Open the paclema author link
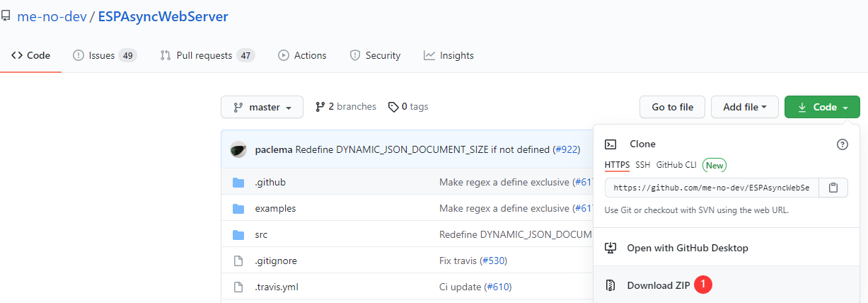Screen dimensions: 868x303 [x=273, y=149]
